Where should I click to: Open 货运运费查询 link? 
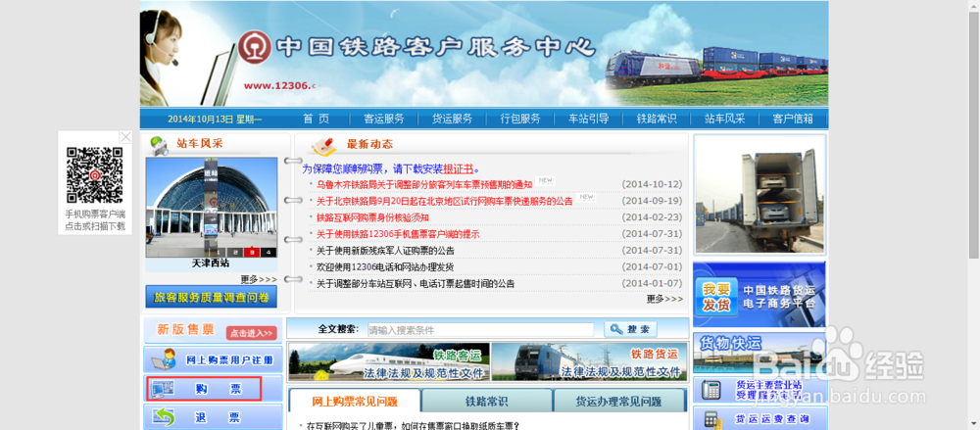tap(772, 419)
